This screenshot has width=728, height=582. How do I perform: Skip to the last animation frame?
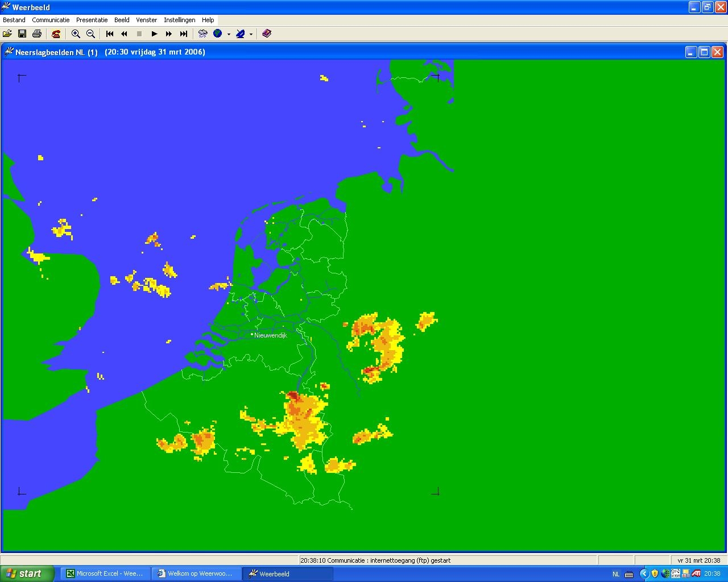click(184, 34)
